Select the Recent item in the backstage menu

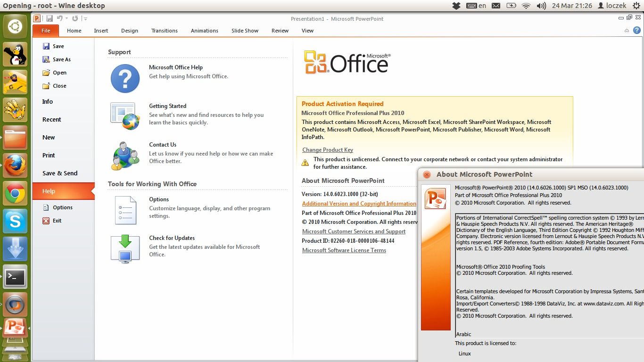tap(52, 119)
